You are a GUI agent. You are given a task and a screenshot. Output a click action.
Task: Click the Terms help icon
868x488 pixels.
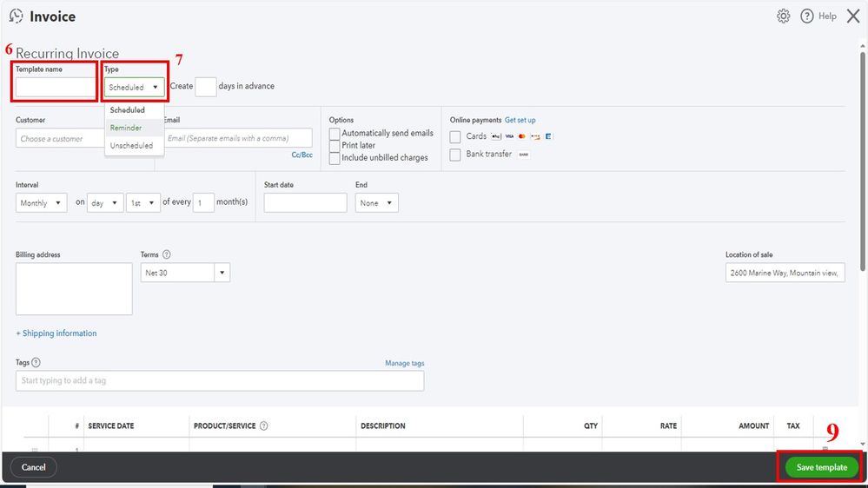[167, 254]
